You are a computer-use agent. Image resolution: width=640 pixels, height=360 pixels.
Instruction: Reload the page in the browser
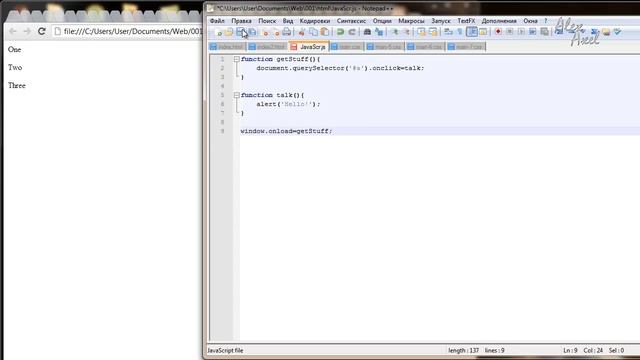pos(41,31)
